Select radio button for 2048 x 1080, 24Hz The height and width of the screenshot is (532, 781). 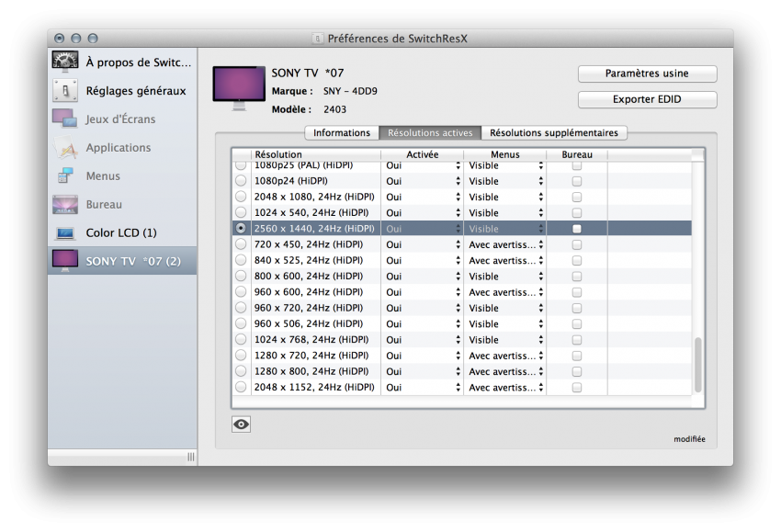(241, 197)
